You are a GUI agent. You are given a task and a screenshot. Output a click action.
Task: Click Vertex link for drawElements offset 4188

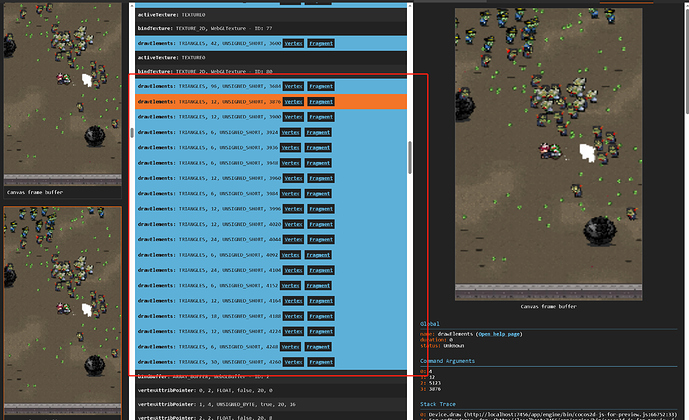pyautogui.click(x=293, y=316)
